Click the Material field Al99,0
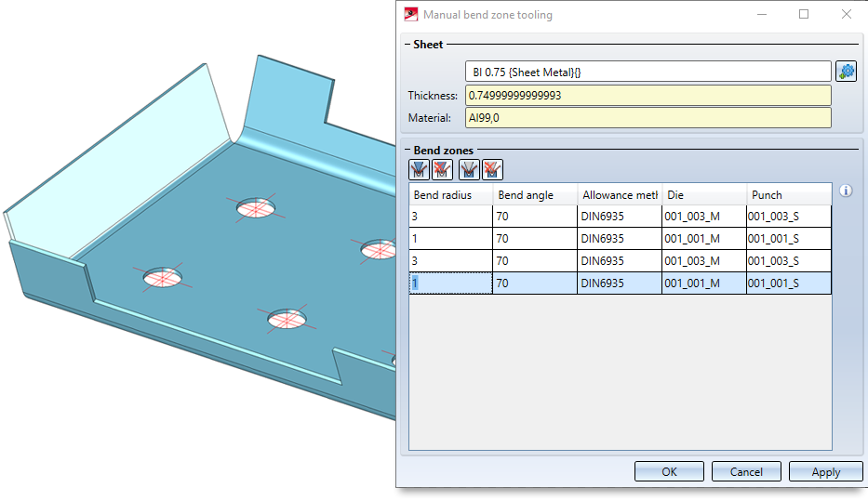The height and width of the screenshot is (501, 868). click(x=648, y=118)
